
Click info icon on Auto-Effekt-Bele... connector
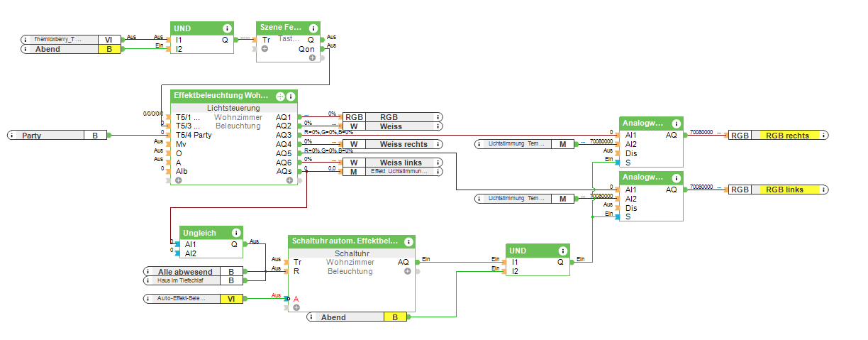click(149, 299)
